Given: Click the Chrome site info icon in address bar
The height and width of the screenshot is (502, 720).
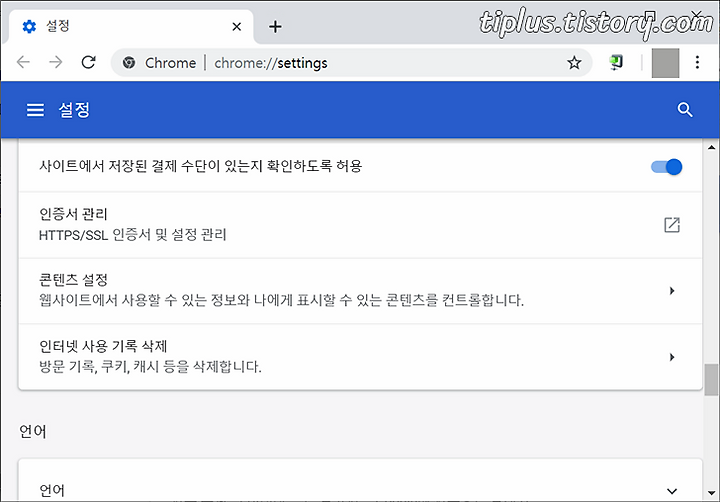Looking at the screenshot, I should (x=129, y=62).
